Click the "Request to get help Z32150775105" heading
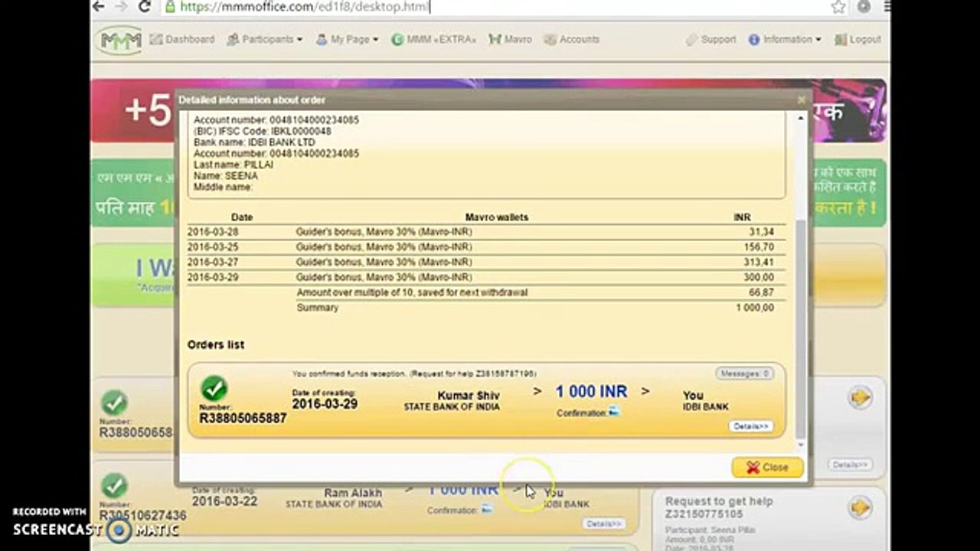This screenshot has height=551, width=980. click(x=718, y=507)
